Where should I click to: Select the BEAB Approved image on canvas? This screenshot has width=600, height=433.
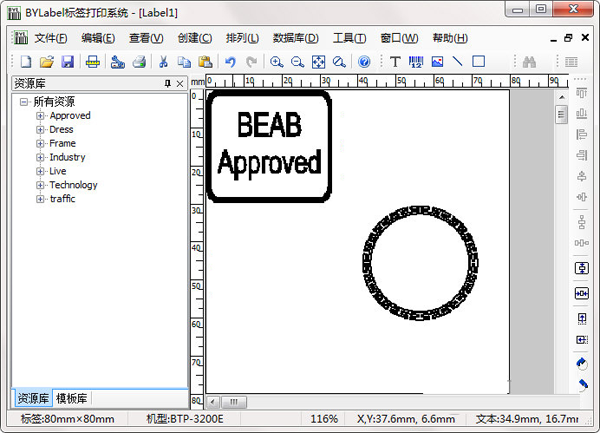269,146
